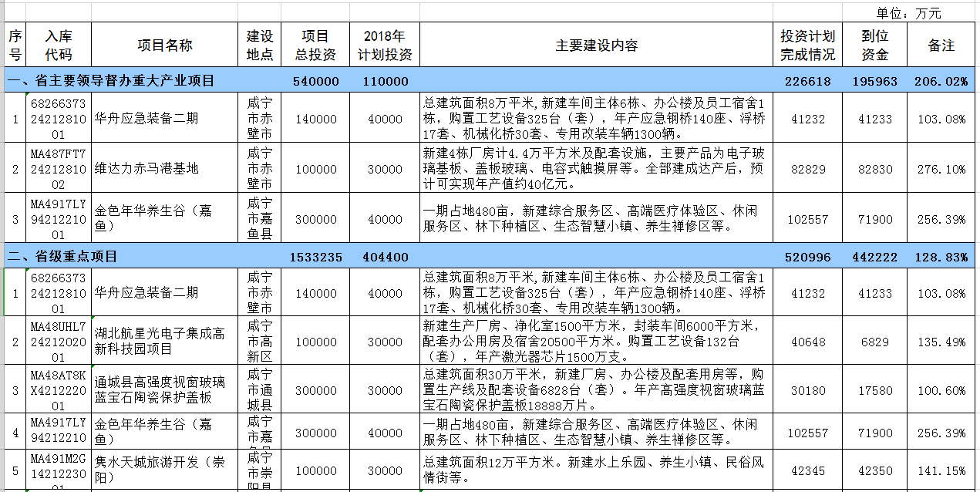This screenshot has height=492, width=980.
Task: Click the remark value 141.15%
Action: point(941,471)
